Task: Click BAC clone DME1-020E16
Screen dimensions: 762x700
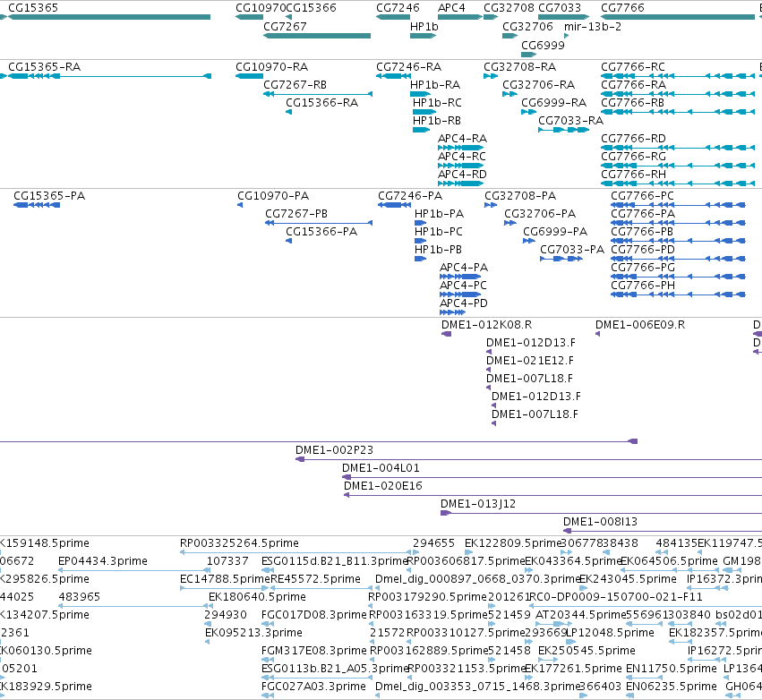Action: click(x=552, y=496)
